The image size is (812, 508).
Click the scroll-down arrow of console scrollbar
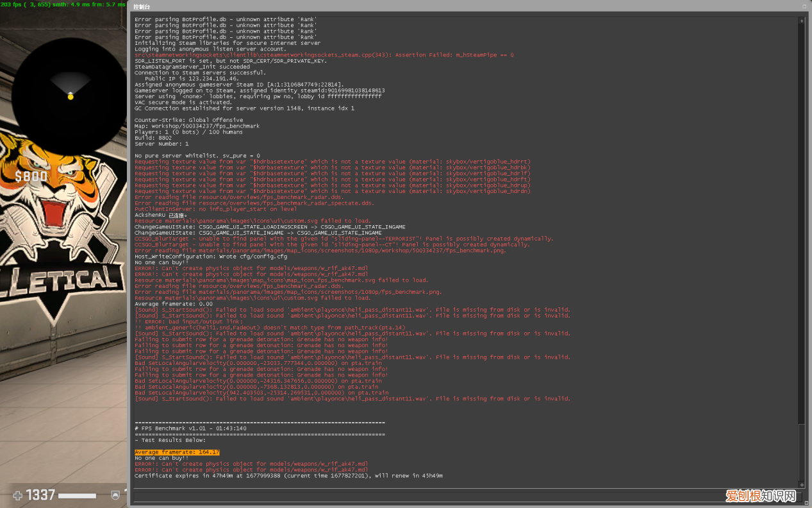(801, 485)
